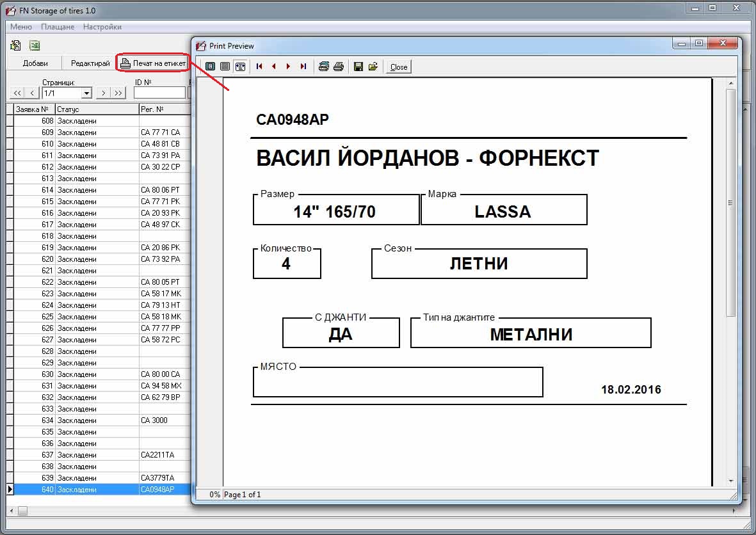Close the Print Preview using the Close button
The image size is (756, 535).
click(x=399, y=67)
